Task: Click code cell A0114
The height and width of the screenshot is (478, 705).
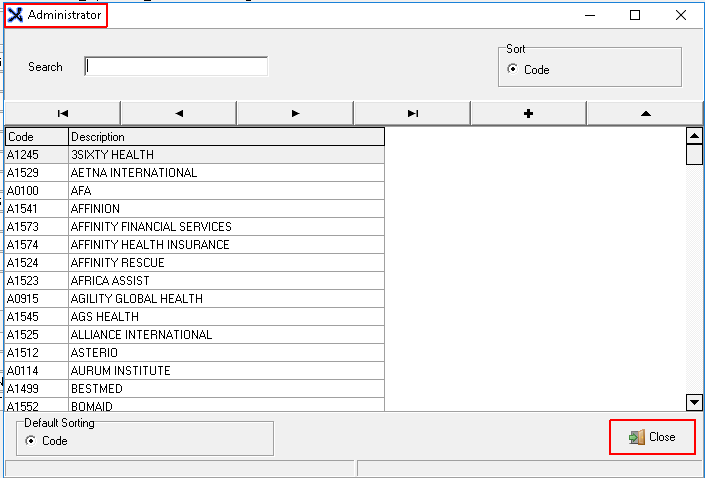Action: pos(37,371)
